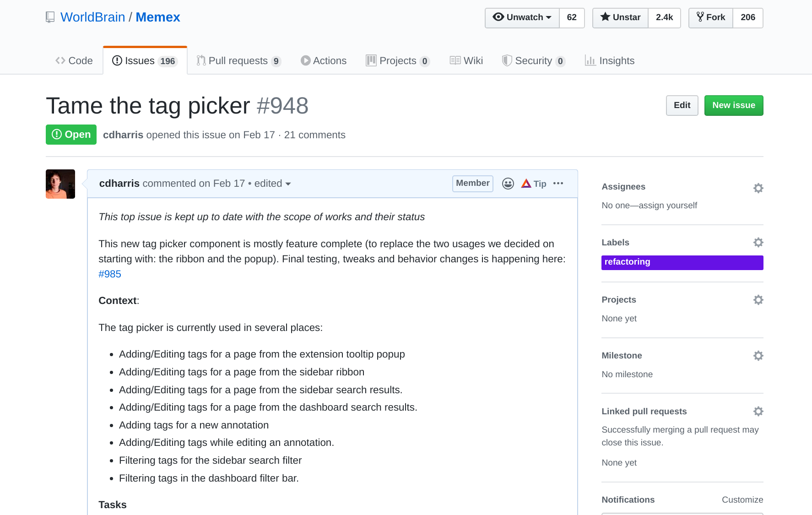Add a reaction with the smiley icon
Image resolution: width=812 pixels, height=515 pixels.
508,184
